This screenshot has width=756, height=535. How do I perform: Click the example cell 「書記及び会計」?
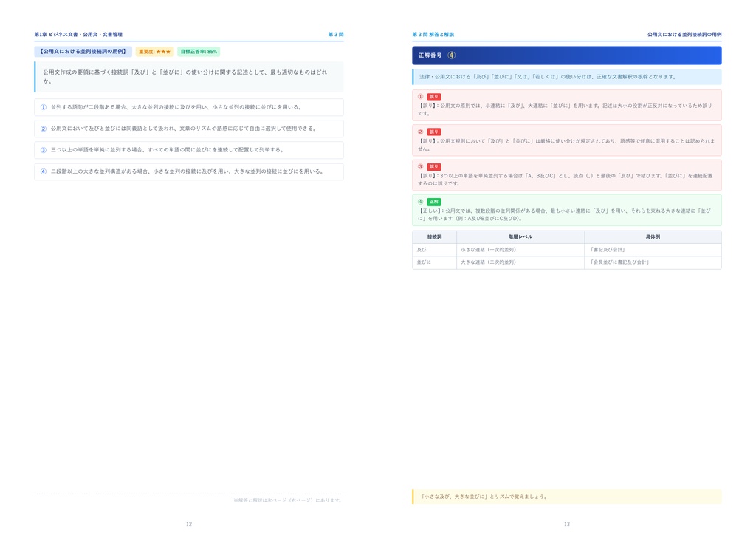click(x=653, y=250)
